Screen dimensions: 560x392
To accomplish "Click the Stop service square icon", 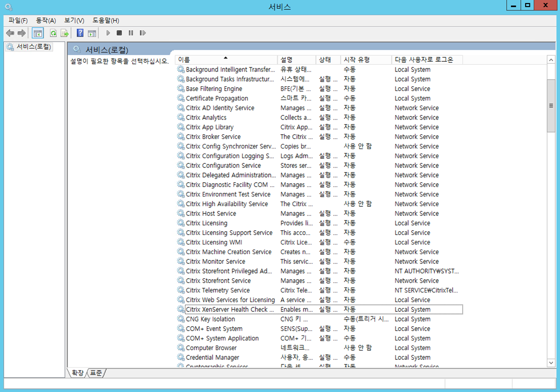I will [x=119, y=33].
